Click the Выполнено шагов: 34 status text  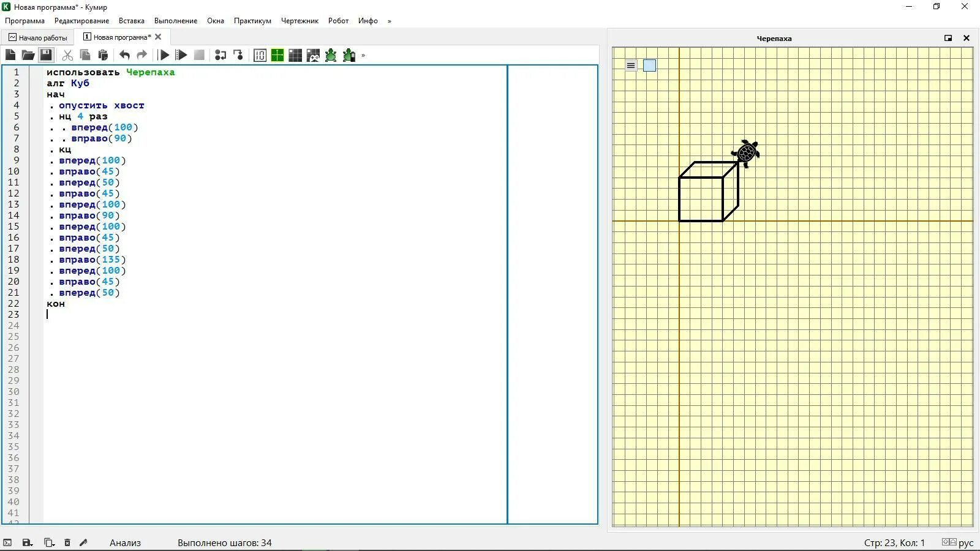point(225,542)
